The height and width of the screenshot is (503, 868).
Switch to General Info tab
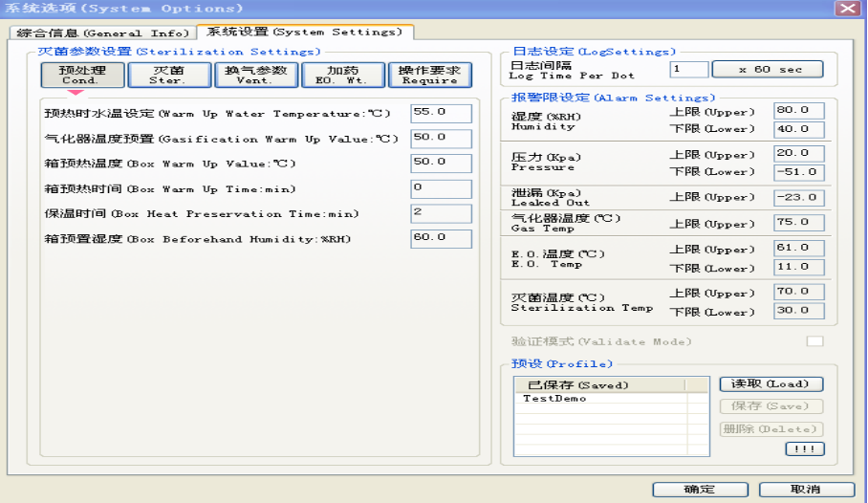(x=100, y=33)
